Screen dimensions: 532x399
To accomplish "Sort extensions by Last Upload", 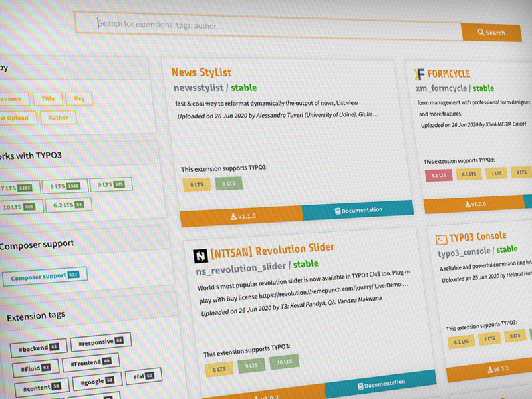I will coord(17,118).
